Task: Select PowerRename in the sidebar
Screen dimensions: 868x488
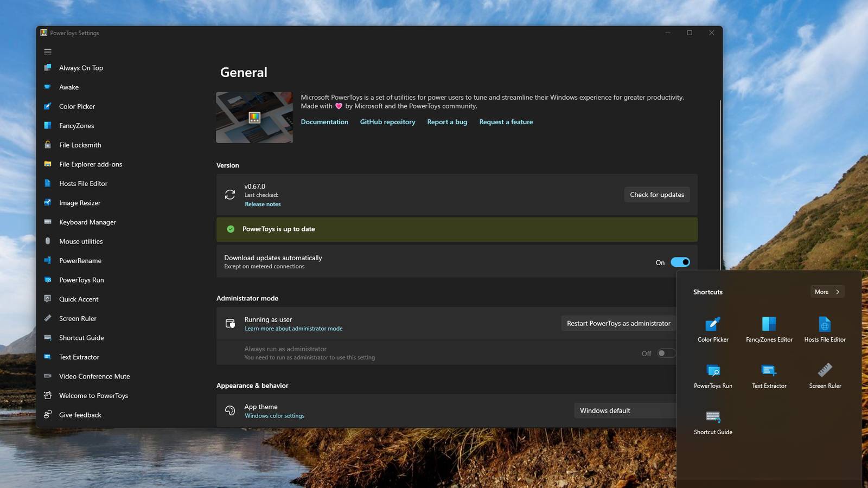Action: coord(80,261)
